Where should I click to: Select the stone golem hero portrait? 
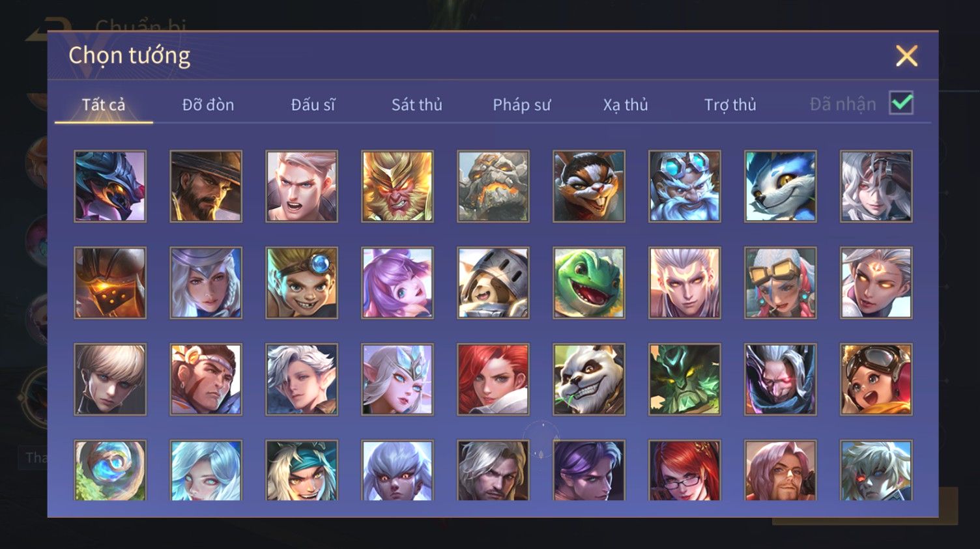(493, 186)
